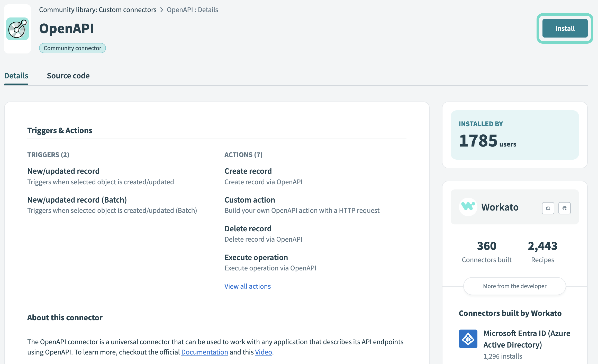Click the More from the developer button
The height and width of the screenshot is (364, 598).
click(514, 286)
